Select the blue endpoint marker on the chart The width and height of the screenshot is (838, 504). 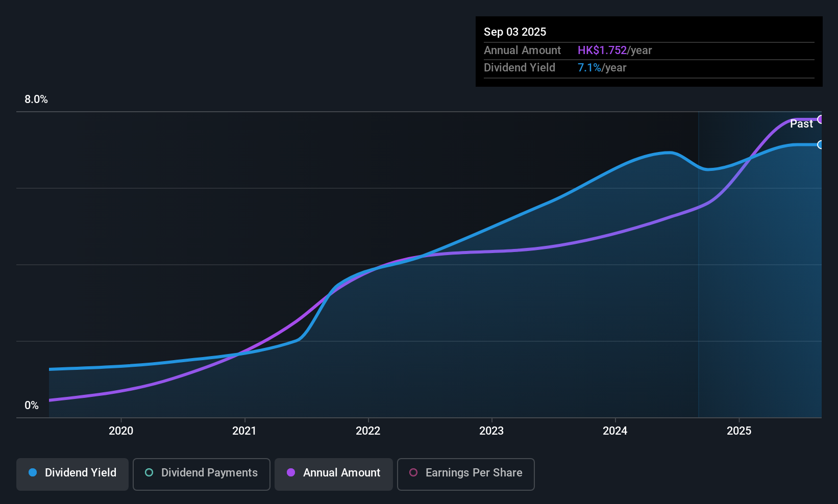821,145
